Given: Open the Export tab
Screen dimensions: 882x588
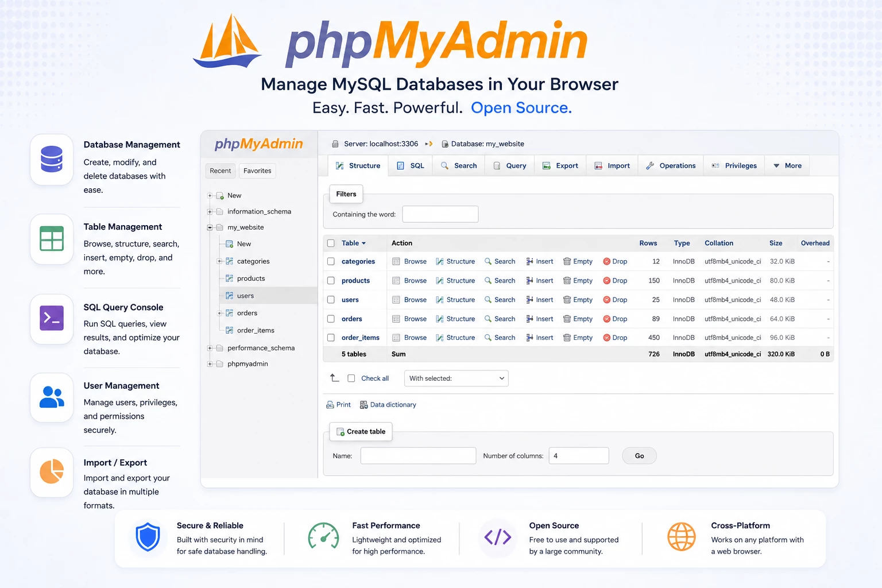Looking at the screenshot, I should click(x=560, y=165).
